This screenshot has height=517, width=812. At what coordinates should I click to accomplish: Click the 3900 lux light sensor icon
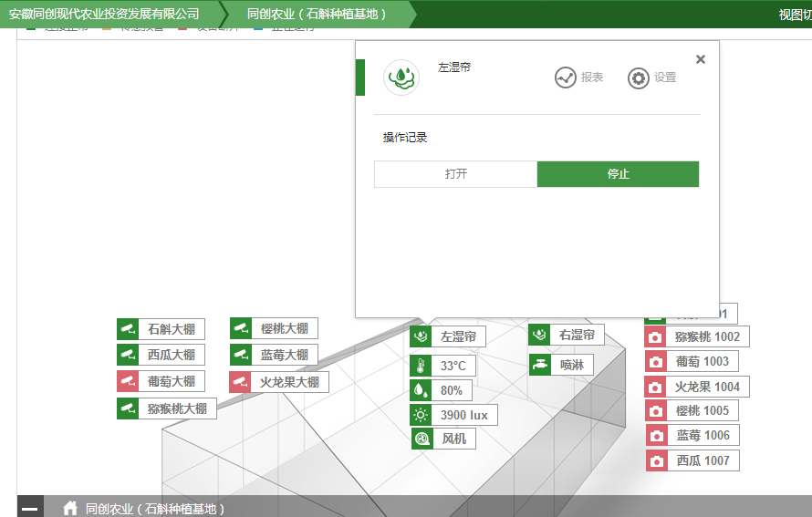[x=421, y=415]
